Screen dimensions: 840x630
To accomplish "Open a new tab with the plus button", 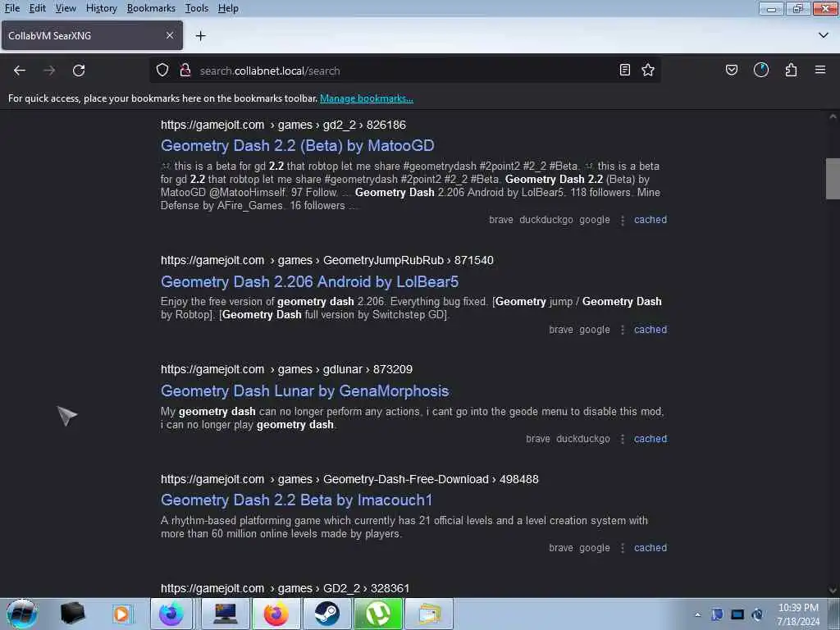I will click(201, 36).
